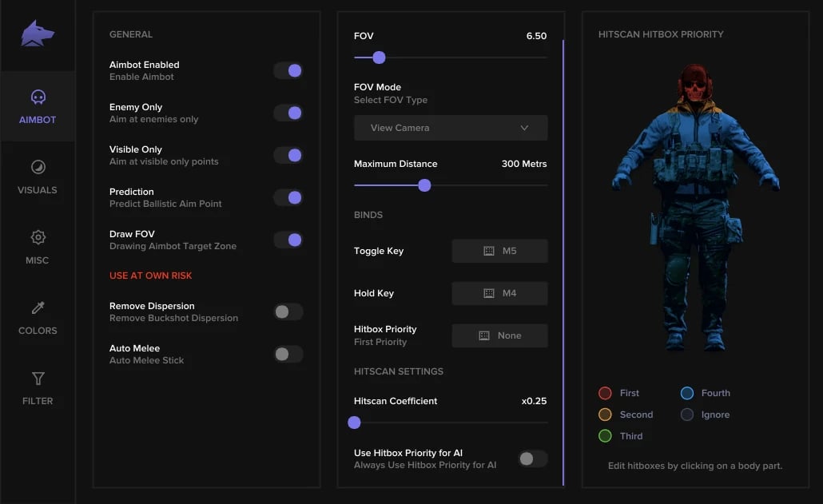823x504 pixels.
Task: Open the Filter funnel icon
Action: pyautogui.click(x=38, y=378)
